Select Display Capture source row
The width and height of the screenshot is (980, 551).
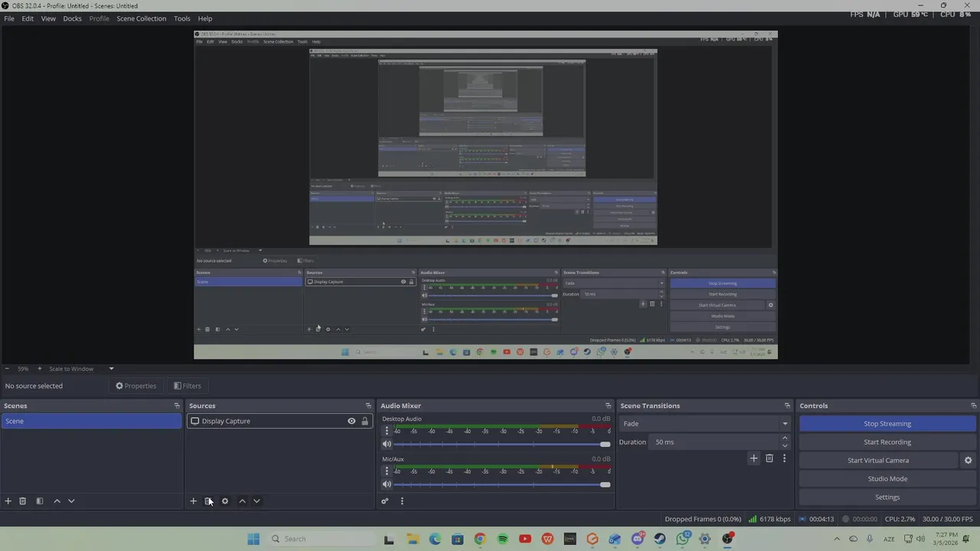[279, 421]
